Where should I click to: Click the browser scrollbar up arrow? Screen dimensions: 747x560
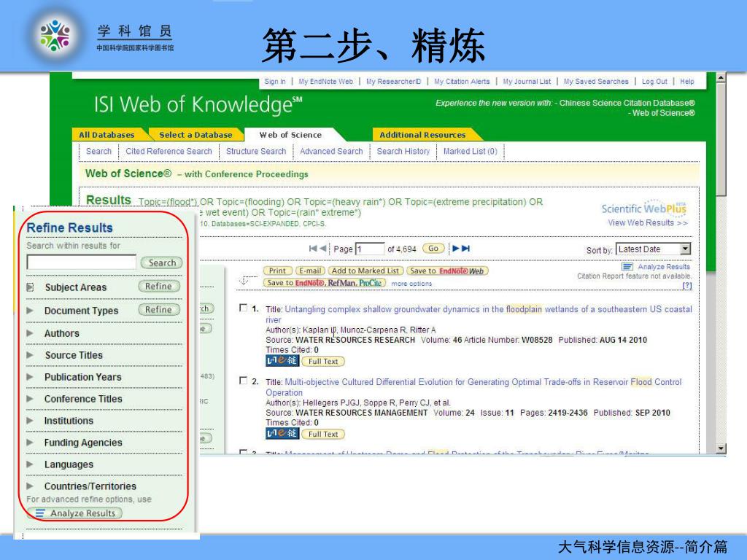[x=721, y=77]
